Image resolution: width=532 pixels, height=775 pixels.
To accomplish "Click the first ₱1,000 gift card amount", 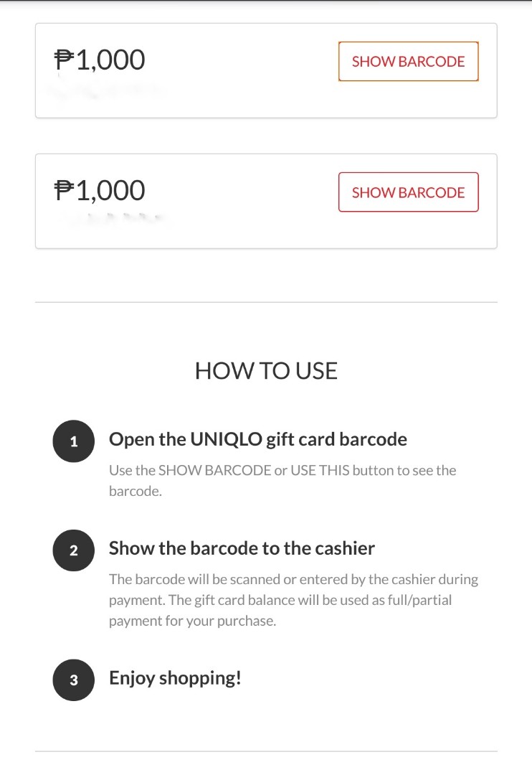I will 100,60.
